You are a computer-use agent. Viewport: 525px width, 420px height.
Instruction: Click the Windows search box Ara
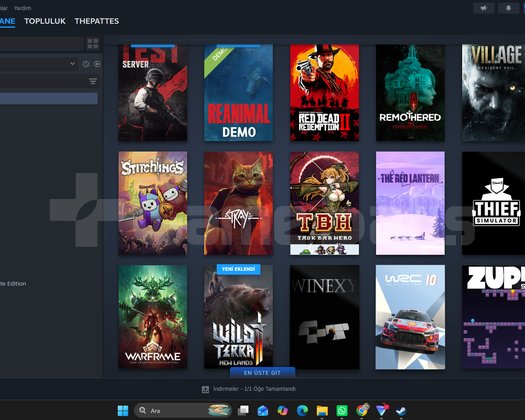pyautogui.click(x=183, y=411)
